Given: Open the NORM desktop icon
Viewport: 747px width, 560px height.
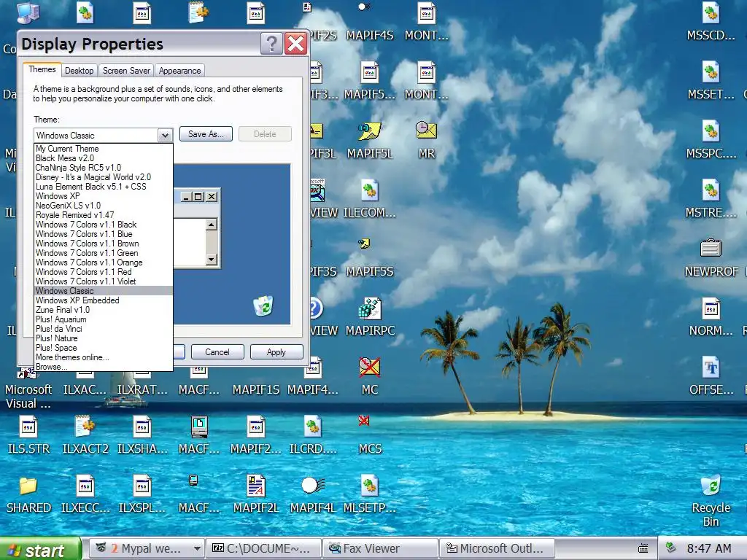Looking at the screenshot, I should click(711, 317).
